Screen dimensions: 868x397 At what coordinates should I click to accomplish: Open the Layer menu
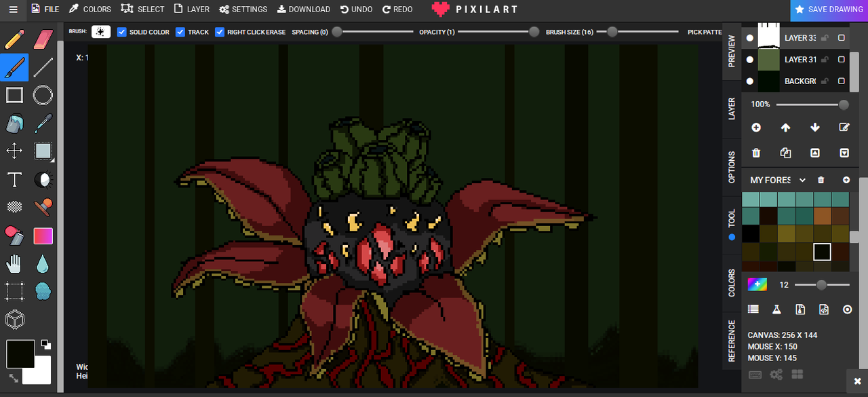pyautogui.click(x=191, y=10)
